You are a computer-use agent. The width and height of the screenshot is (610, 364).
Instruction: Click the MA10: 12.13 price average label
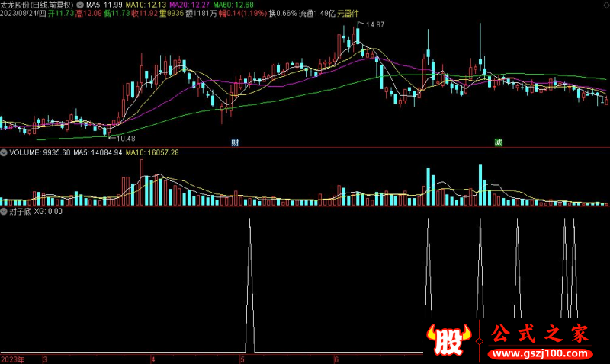tap(146, 5)
